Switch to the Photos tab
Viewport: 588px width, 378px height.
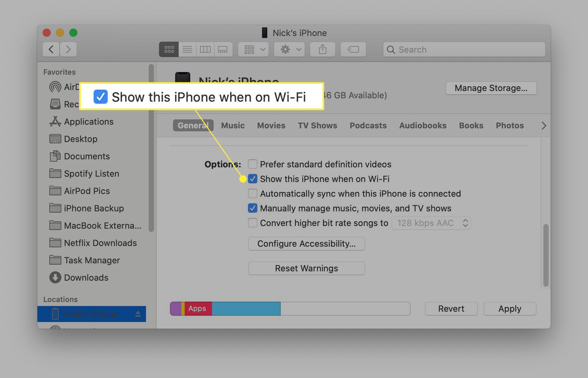coord(510,125)
